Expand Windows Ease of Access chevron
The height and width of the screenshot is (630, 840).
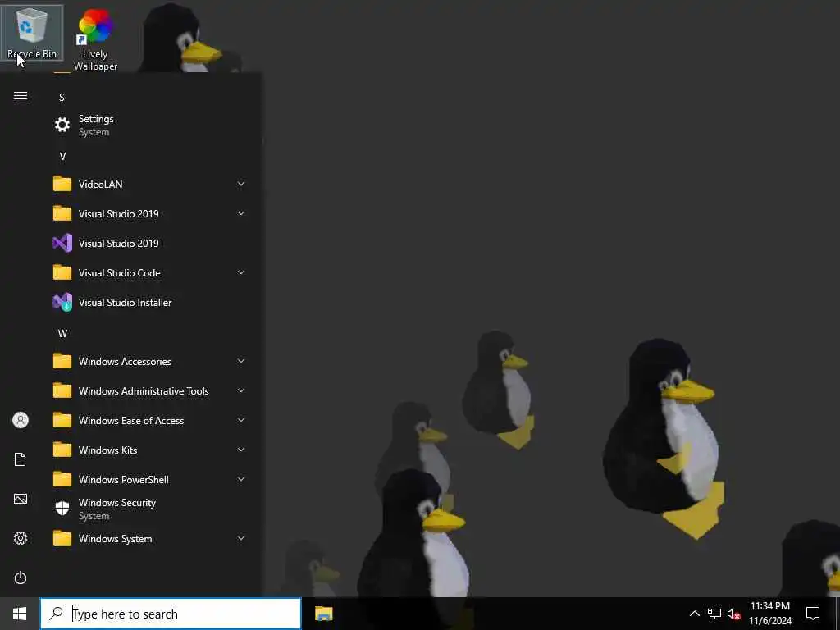coord(241,420)
